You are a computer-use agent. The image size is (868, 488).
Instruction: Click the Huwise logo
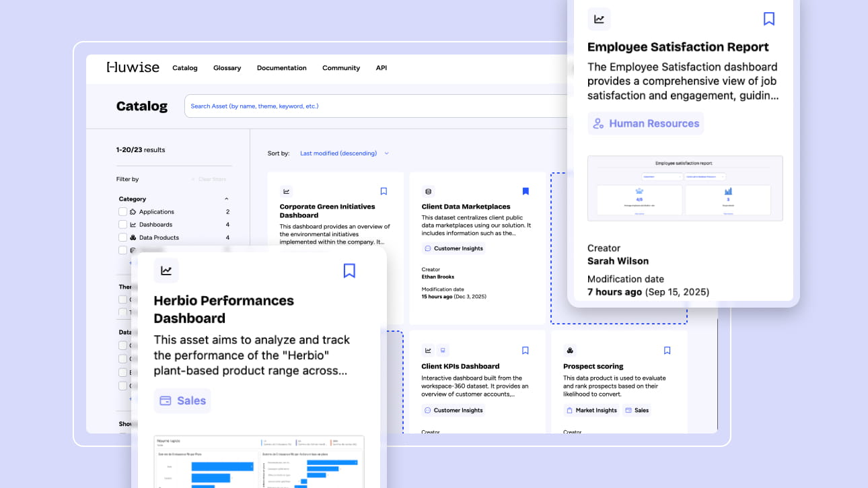(133, 67)
